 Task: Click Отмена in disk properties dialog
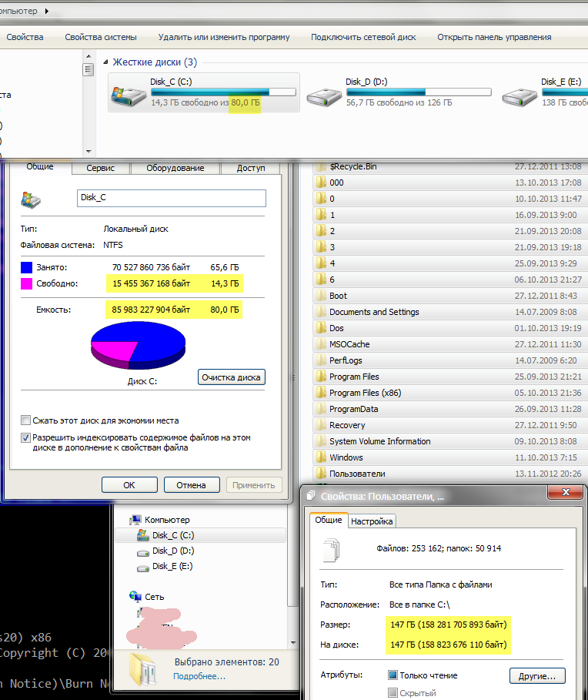click(192, 485)
